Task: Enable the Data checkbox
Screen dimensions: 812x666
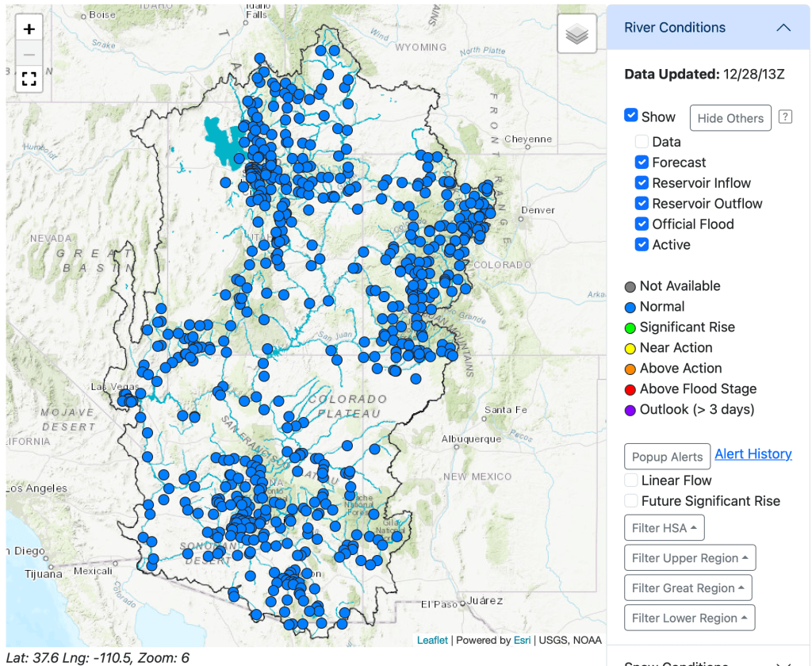Action: click(x=642, y=142)
